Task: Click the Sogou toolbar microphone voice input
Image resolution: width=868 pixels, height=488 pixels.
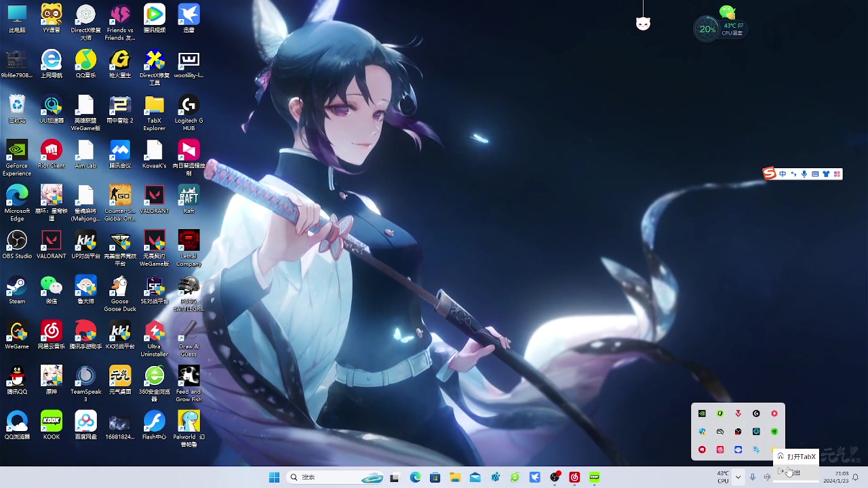Action: pos(804,174)
